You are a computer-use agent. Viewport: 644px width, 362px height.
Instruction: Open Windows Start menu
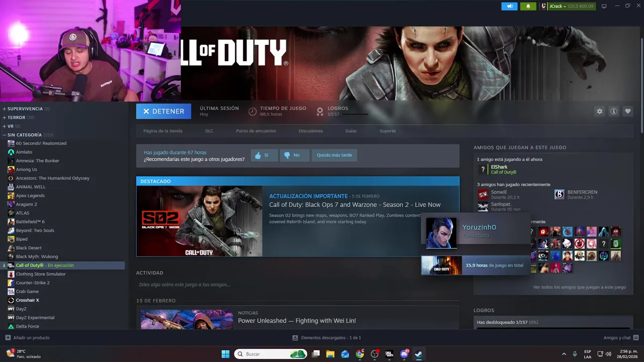pyautogui.click(x=225, y=354)
